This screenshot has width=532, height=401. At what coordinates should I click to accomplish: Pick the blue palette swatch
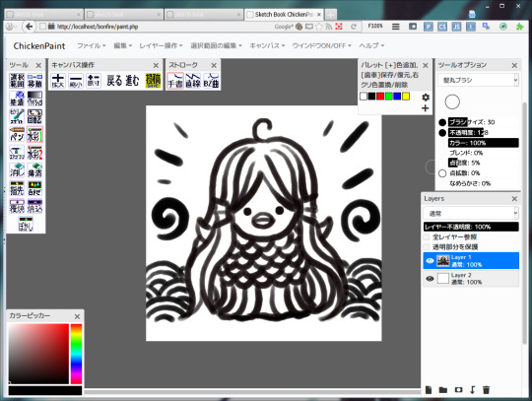pos(397,97)
